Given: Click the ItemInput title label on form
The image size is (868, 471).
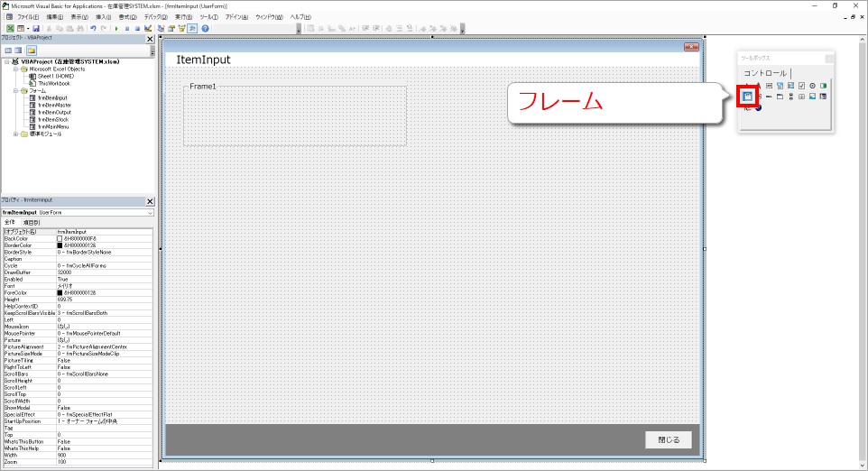Looking at the screenshot, I should click(203, 60).
